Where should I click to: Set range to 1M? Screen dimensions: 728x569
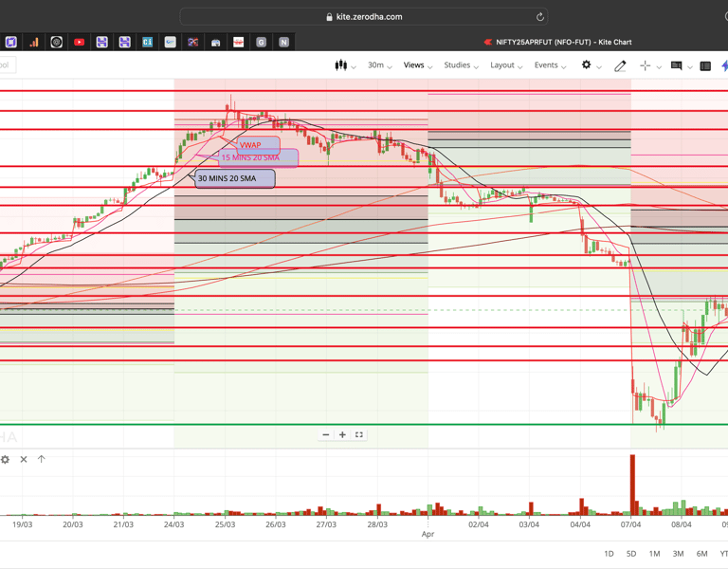coord(654,554)
